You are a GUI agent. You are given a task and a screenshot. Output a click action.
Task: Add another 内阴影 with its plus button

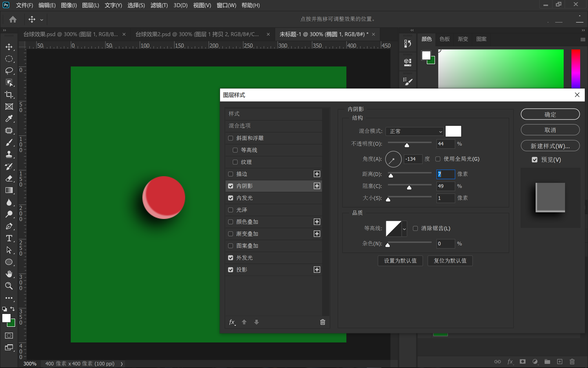click(317, 186)
